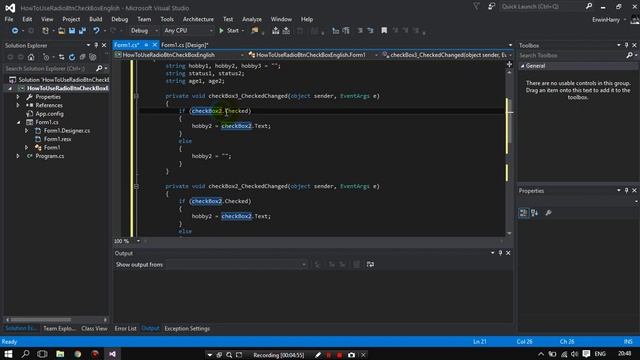Viewport: 640px width, 360px height.
Task: Collapse the checkBox3_CheckedChanged method outline
Action: (136, 96)
